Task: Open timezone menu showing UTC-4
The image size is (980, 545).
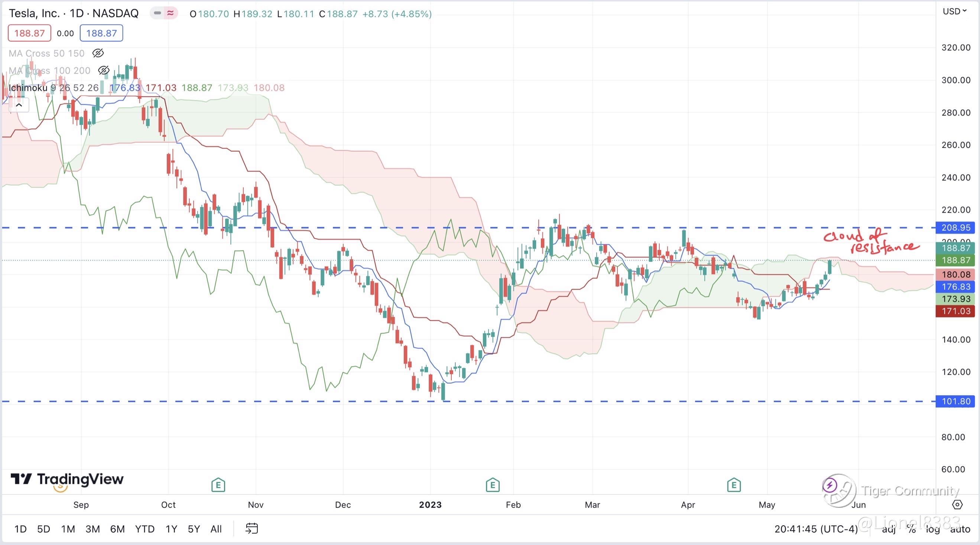Action: click(816, 529)
